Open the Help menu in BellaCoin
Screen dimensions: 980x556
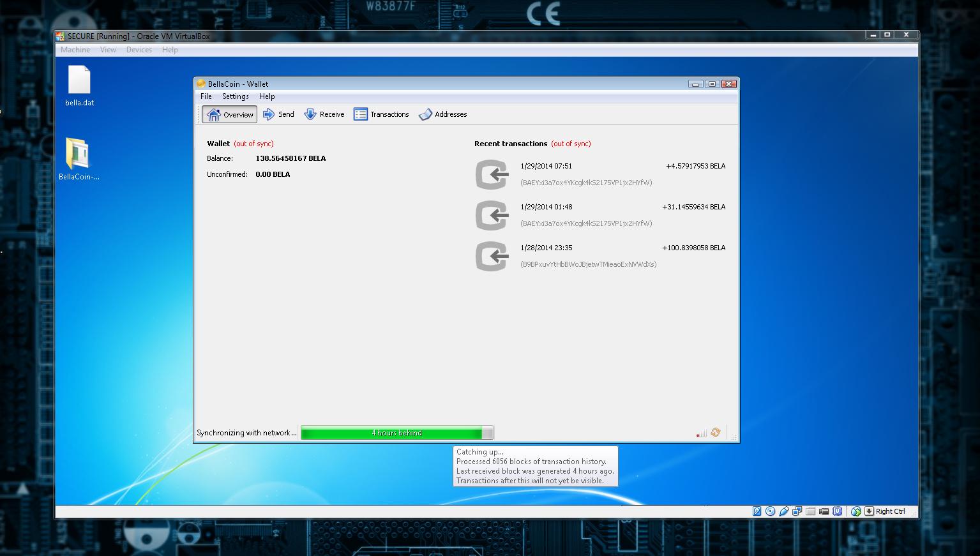(x=267, y=96)
